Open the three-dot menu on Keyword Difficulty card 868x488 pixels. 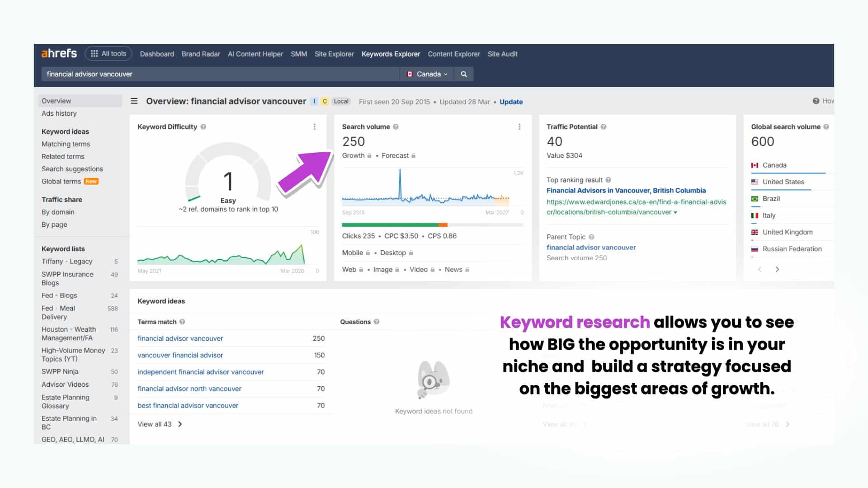tap(315, 127)
